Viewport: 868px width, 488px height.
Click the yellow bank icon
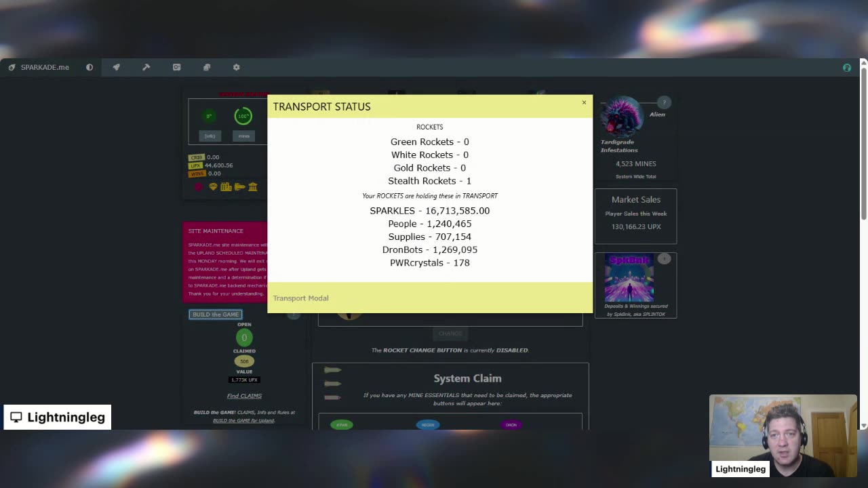(253, 187)
